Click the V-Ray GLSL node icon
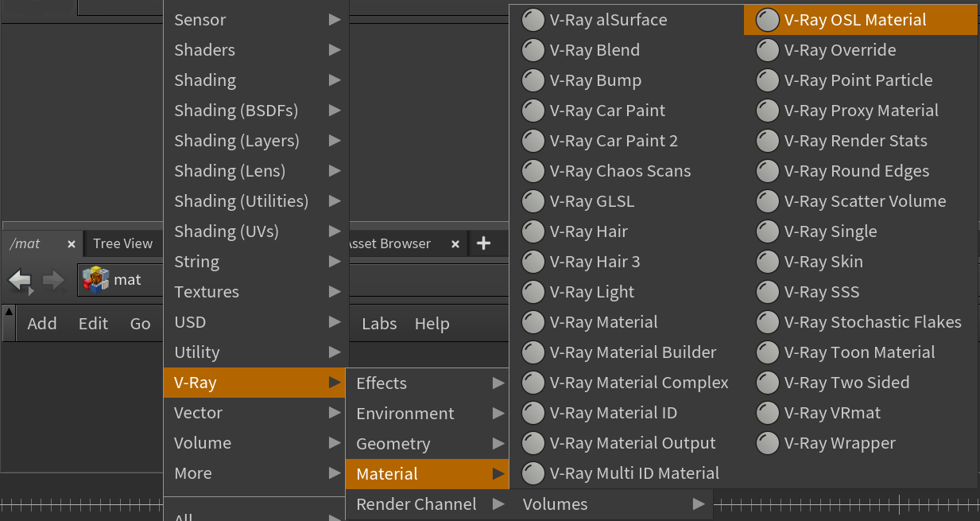Screen dimensions: 980x521 pyautogui.click(x=533, y=201)
